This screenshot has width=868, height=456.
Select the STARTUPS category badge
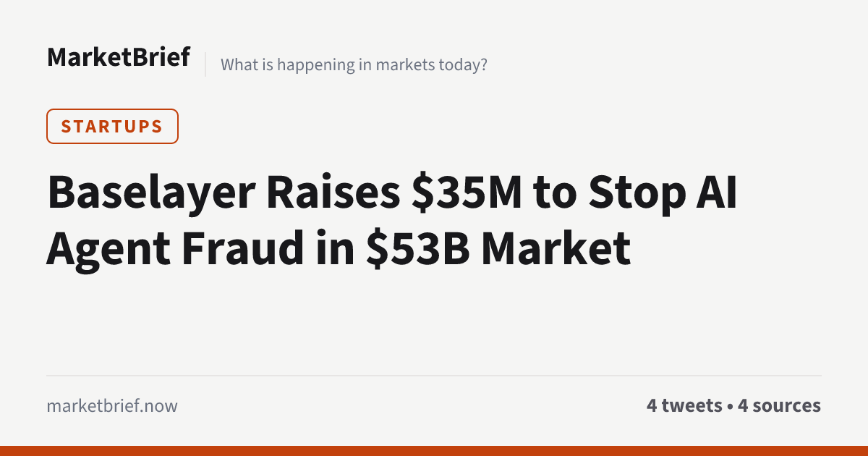[112, 126]
